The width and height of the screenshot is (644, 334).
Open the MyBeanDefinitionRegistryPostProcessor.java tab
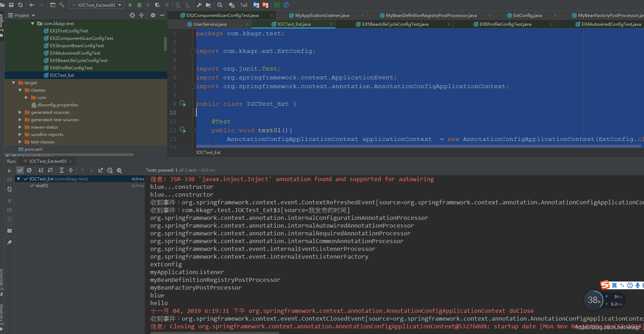[431, 15]
